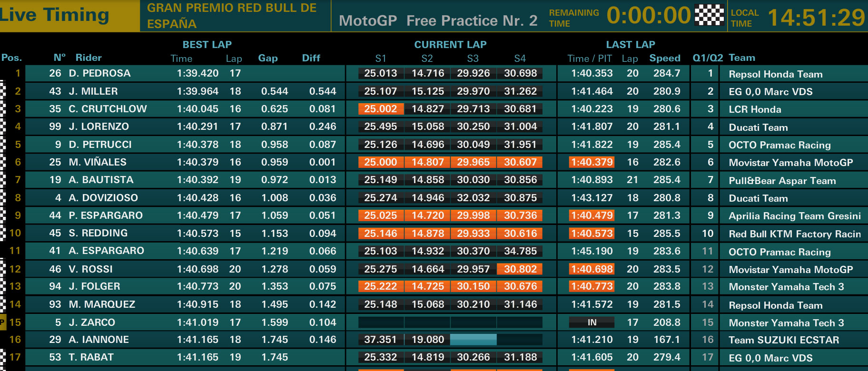Image resolution: width=868 pixels, height=371 pixels.
Task: Click the checkered finish marker beside position 2
Action: click(2, 91)
